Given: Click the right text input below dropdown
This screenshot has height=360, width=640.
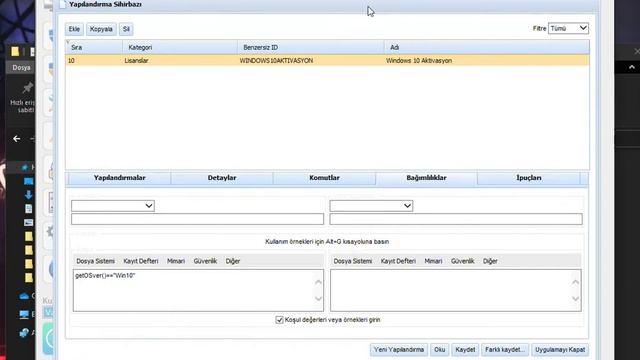Looking at the screenshot, I should point(456,219).
